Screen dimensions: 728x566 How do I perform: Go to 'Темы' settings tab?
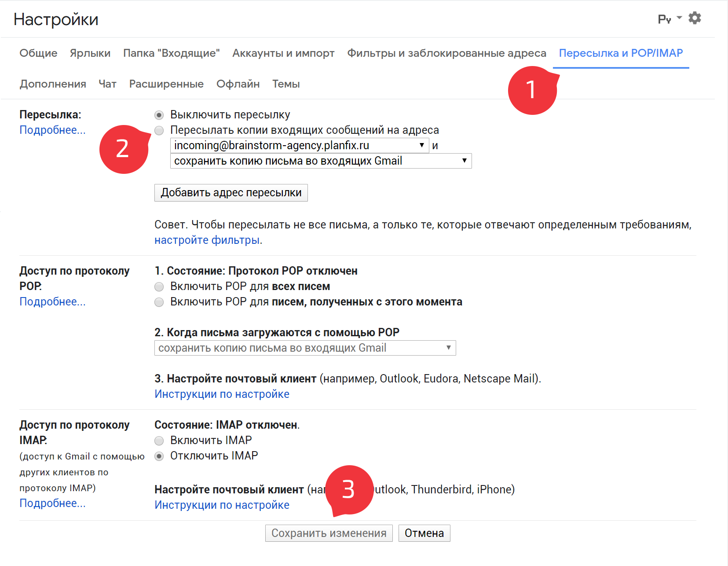click(x=286, y=84)
